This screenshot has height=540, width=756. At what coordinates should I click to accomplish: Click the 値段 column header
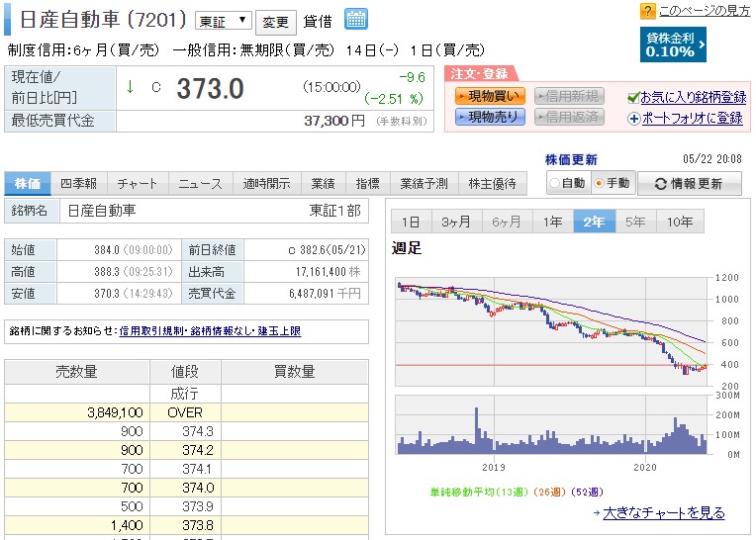185,372
